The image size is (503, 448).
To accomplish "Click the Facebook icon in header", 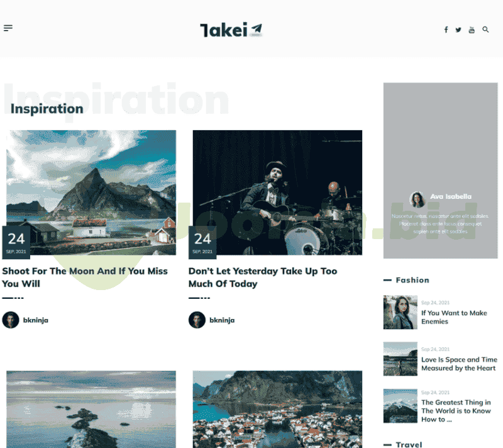I will click(x=446, y=30).
